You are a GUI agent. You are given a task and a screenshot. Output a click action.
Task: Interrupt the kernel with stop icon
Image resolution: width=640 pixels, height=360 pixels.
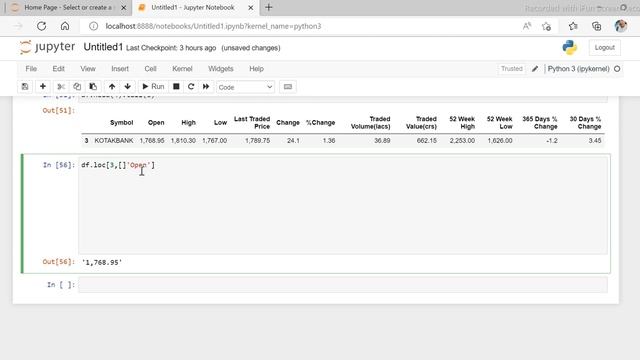[x=176, y=87]
